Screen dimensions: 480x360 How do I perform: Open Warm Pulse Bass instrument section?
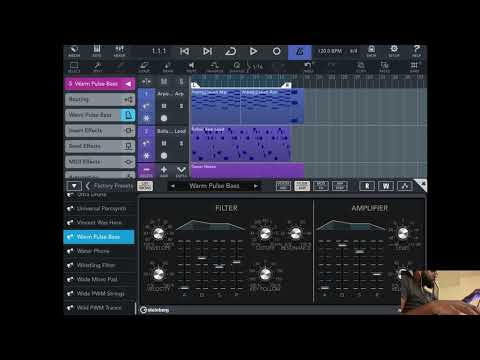pos(100,115)
